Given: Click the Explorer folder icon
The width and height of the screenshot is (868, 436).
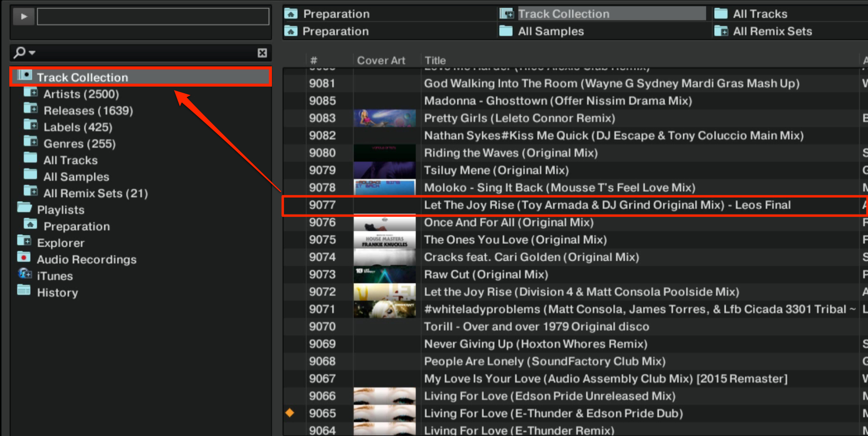Looking at the screenshot, I should click(x=24, y=242).
